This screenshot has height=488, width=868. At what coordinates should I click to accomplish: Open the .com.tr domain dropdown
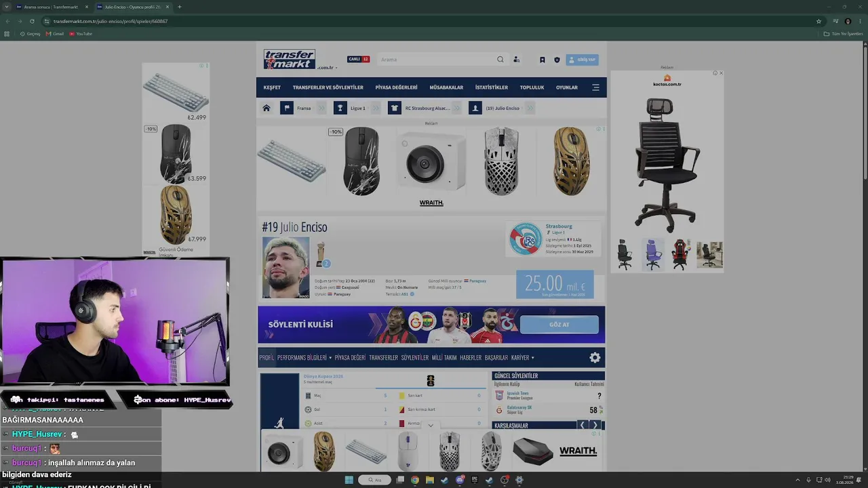point(327,68)
